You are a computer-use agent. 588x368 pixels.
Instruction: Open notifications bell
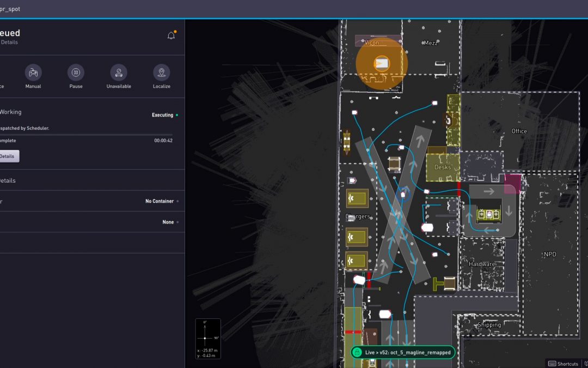(171, 36)
